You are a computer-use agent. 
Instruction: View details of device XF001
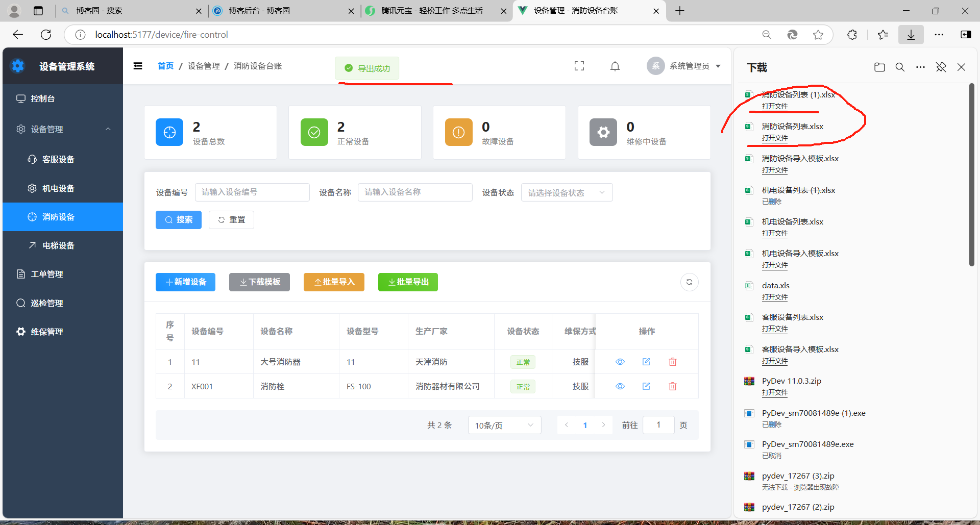click(620, 386)
